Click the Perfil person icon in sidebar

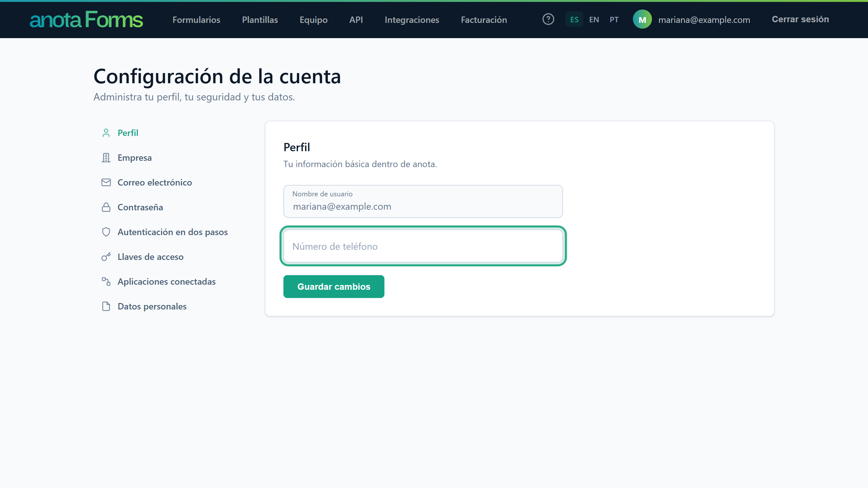[106, 133]
